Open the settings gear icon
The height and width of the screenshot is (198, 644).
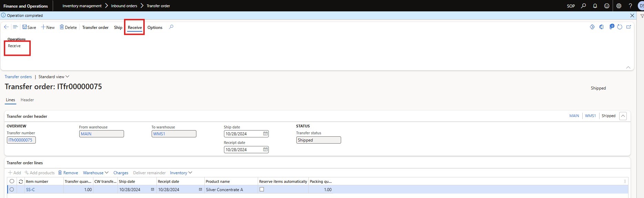pyautogui.click(x=619, y=6)
